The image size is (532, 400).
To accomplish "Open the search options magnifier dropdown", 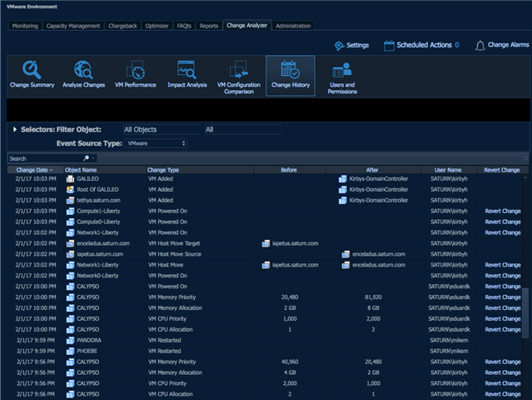I will pyautogui.click(x=88, y=158).
